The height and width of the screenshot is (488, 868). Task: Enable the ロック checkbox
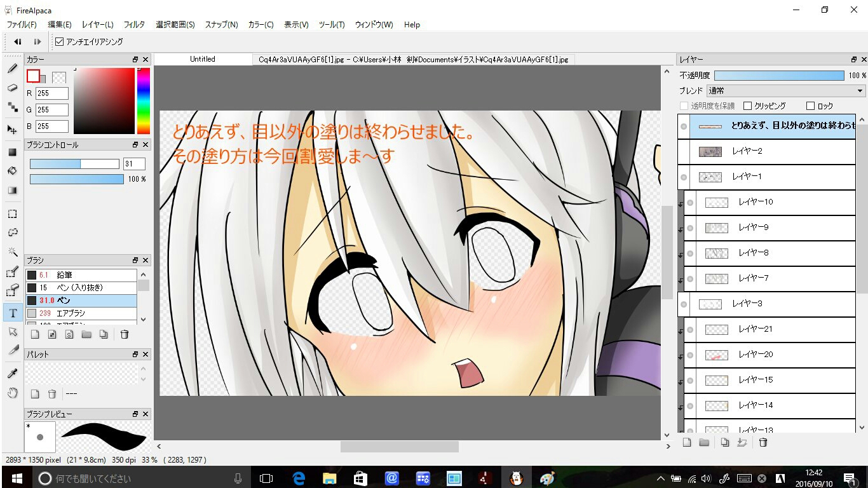click(x=810, y=106)
